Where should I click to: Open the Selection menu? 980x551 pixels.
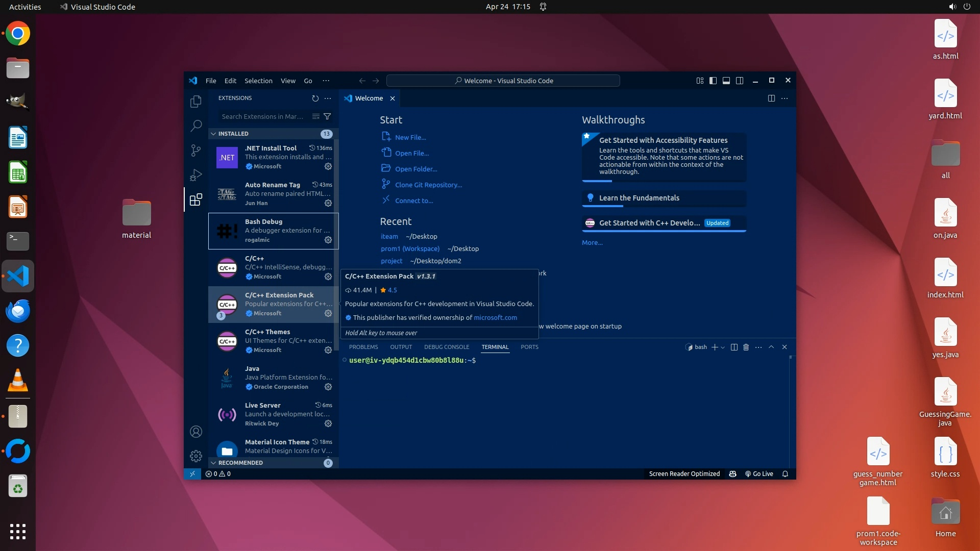(x=258, y=81)
